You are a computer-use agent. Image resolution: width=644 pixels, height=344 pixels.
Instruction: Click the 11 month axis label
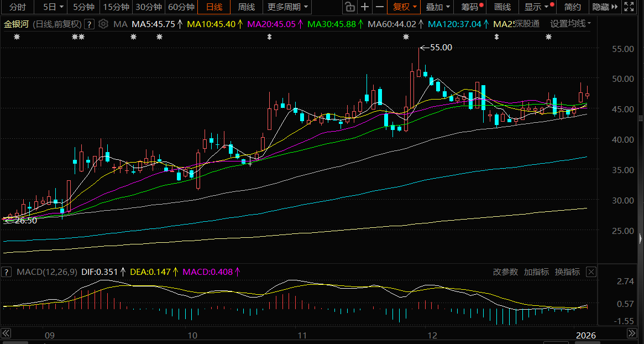302,335
